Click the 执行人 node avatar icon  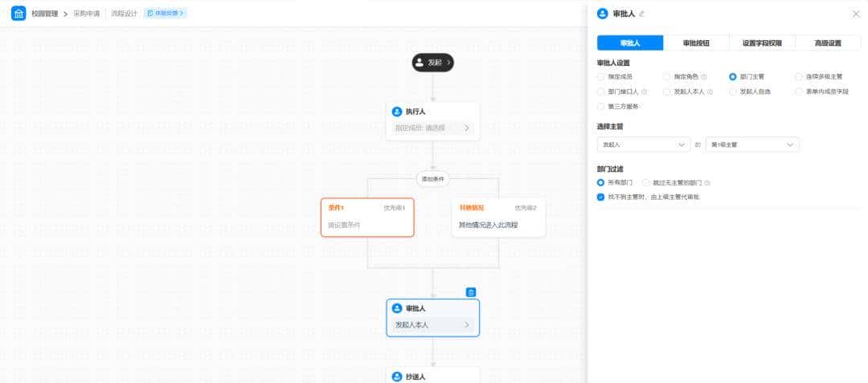tap(396, 112)
